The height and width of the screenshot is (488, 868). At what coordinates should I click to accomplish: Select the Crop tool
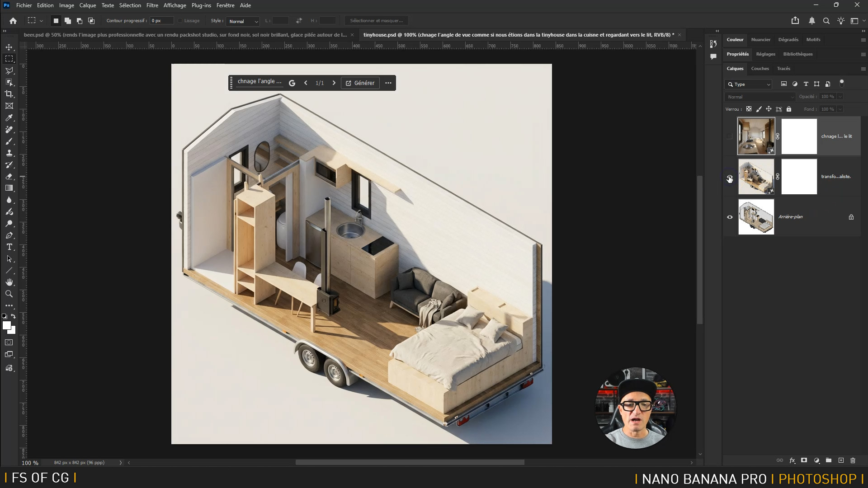9,94
